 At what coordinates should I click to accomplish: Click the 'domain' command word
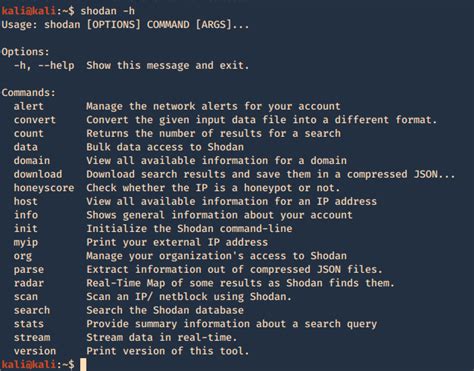tap(32, 161)
